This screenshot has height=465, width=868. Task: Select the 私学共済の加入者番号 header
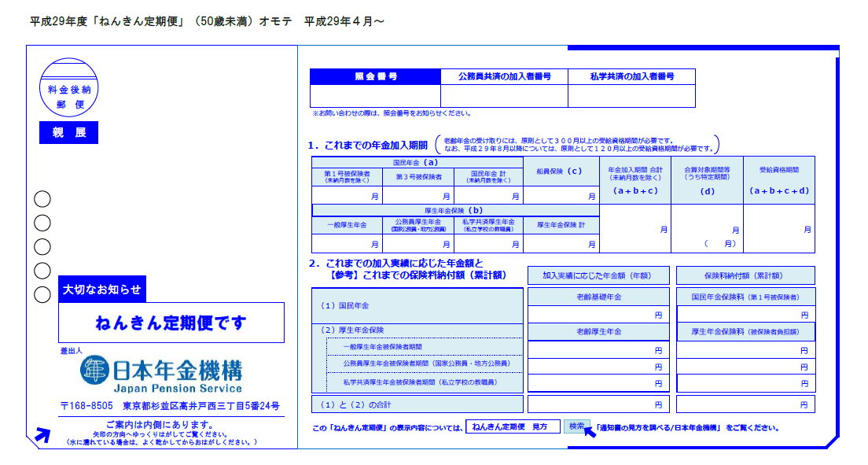[631, 76]
